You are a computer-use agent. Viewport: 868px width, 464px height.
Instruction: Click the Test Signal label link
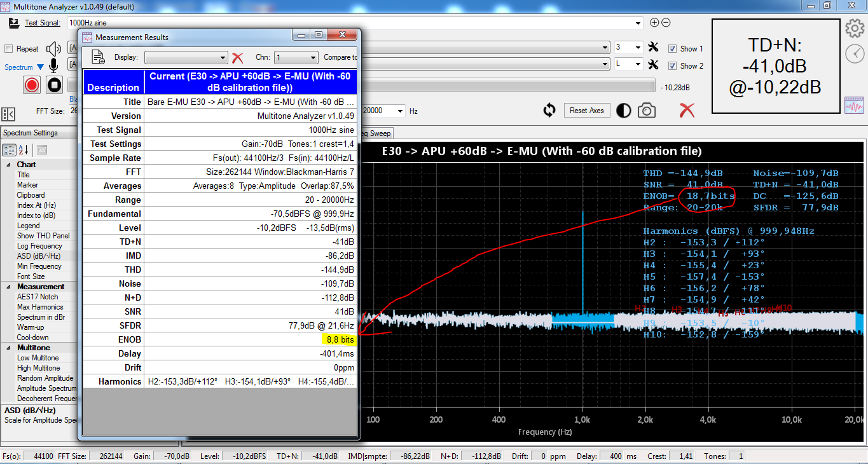pyautogui.click(x=43, y=23)
